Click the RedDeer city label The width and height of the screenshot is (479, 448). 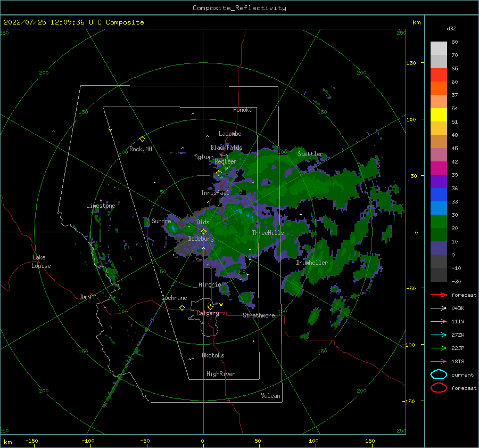[226, 161]
